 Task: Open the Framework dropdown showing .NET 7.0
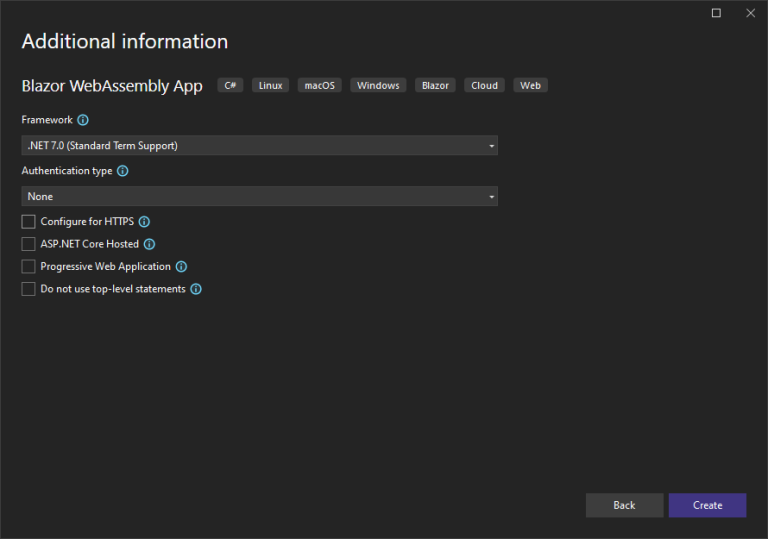(259, 146)
